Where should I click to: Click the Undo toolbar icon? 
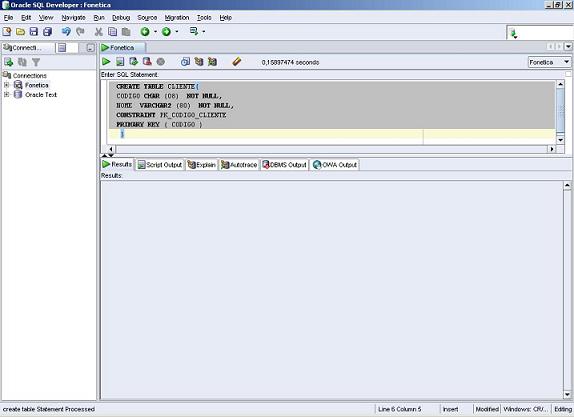point(66,31)
